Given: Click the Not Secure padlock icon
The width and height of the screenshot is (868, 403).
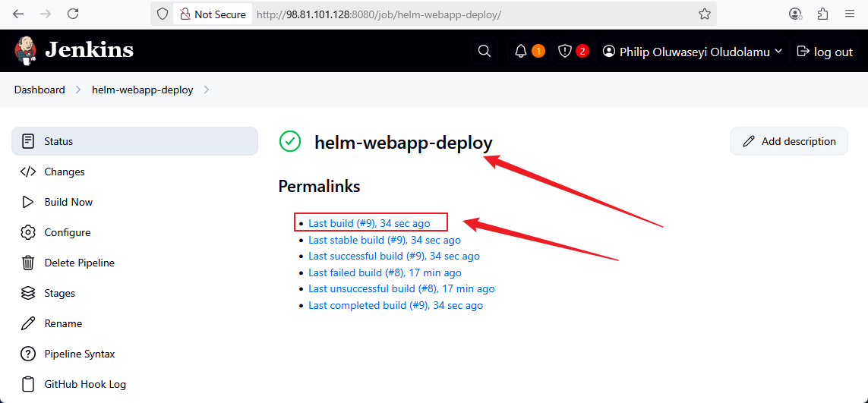Looking at the screenshot, I should [184, 14].
